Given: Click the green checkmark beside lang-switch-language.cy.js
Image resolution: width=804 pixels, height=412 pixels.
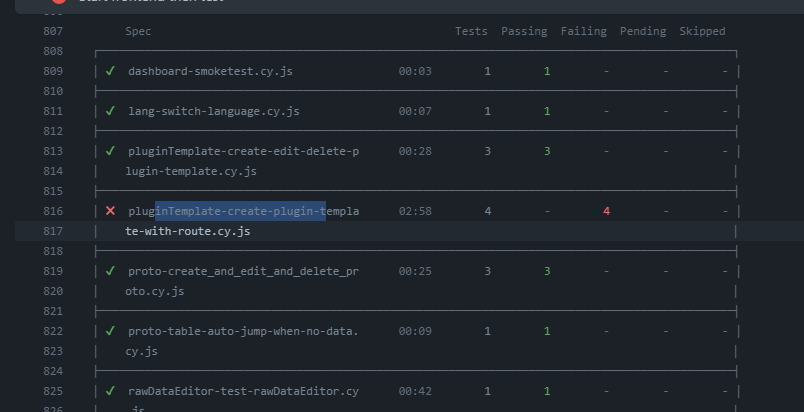Looking at the screenshot, I should (x=110, y=111).
